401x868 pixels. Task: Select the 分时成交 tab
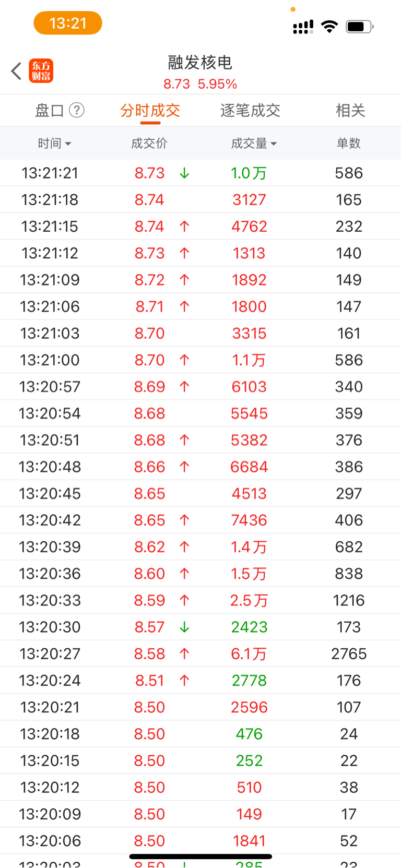coord(150,111)
